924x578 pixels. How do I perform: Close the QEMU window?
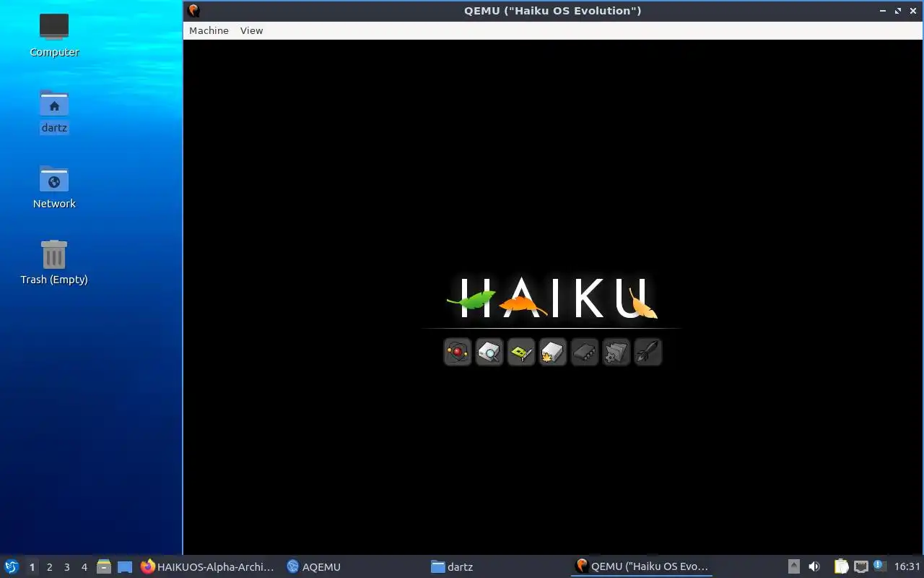[x=913, y=11]
